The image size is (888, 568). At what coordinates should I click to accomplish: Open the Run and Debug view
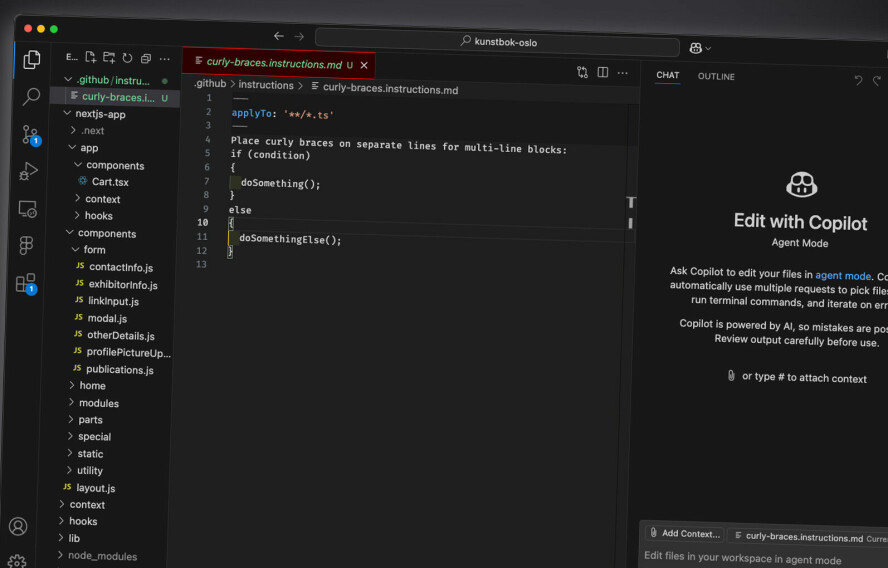pyautogui.click(x=29, y=171)
